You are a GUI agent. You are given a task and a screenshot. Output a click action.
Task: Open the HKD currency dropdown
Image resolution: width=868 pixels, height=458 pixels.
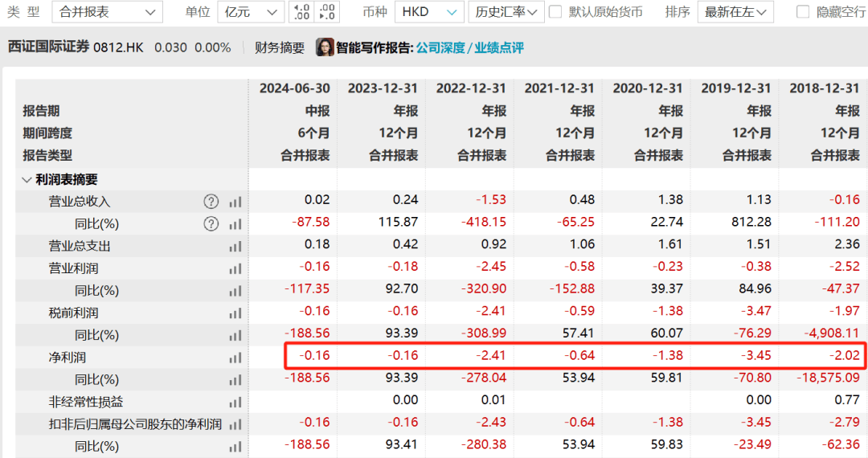(x=429, y=11)
